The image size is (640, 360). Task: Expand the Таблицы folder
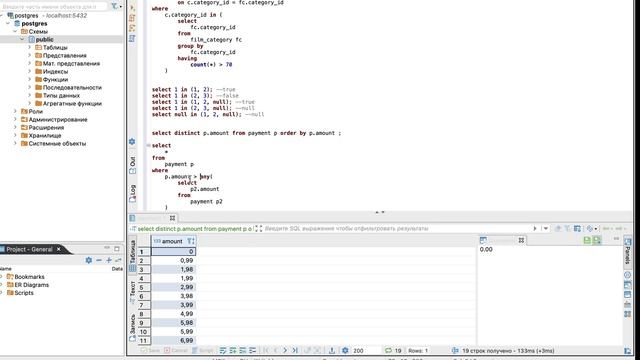[30, 47]
